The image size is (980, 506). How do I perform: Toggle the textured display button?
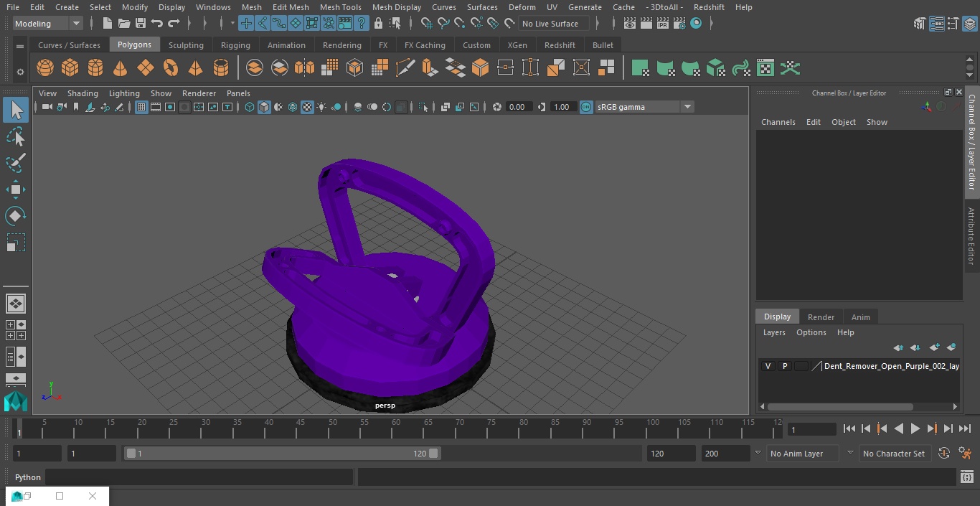click(307, 107)
